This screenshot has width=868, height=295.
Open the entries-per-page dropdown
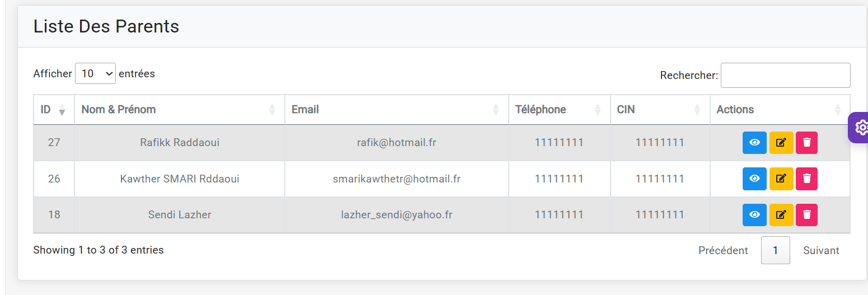tap(95, 73)
